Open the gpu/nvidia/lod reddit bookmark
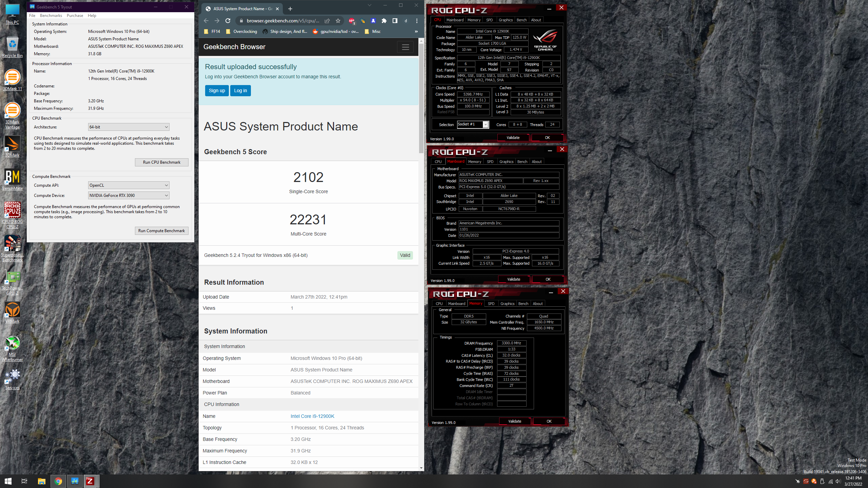 [x=336, y=32]
